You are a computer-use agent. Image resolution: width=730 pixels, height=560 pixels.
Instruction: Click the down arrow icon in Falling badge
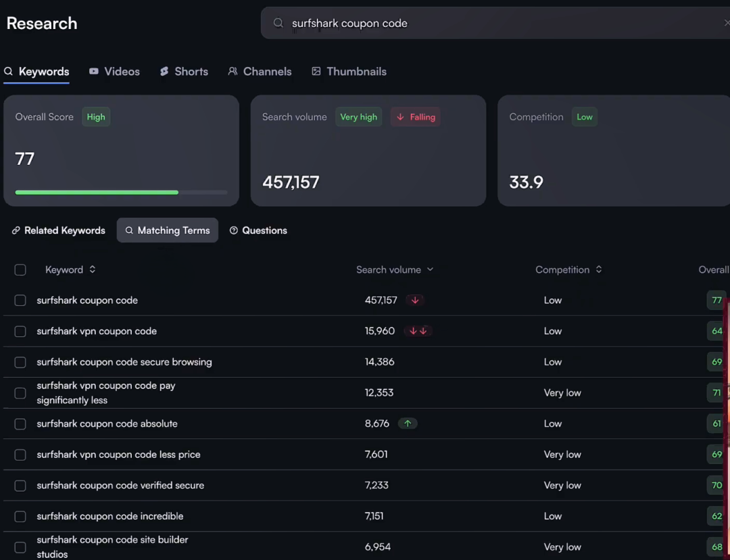[400, 117]
